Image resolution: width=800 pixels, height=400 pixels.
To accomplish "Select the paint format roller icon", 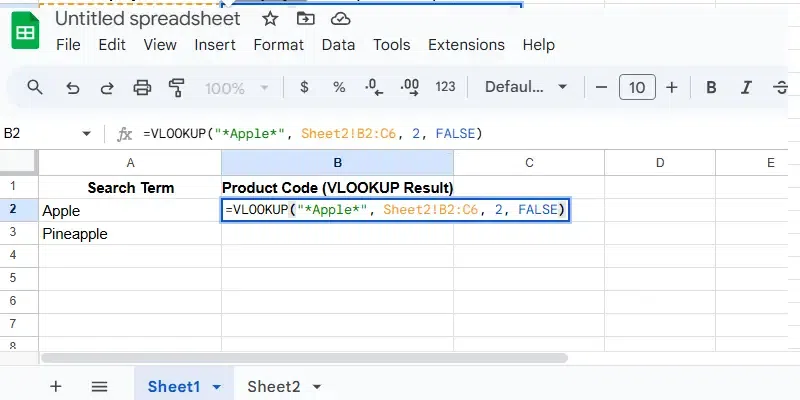I will (177, 88).
